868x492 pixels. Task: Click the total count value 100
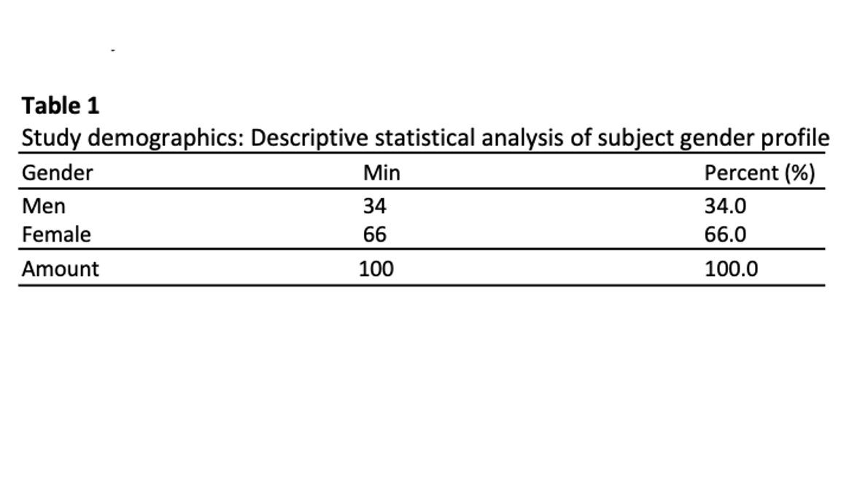tap(376, 269)
